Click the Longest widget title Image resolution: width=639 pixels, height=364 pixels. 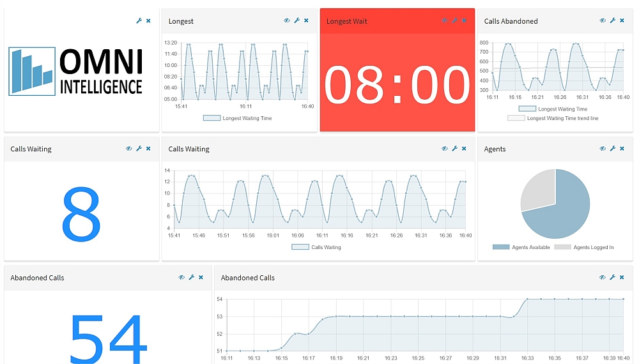click(x=181, y=21)
